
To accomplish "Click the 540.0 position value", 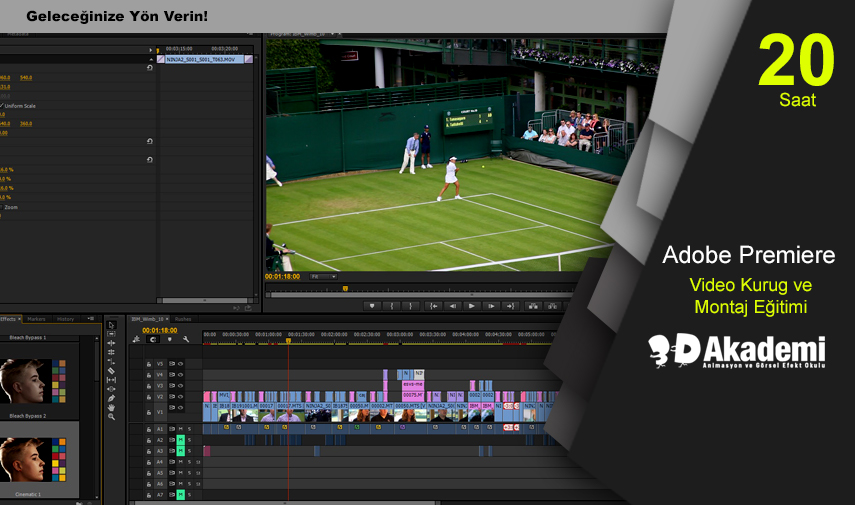I will tap(26, 77).
